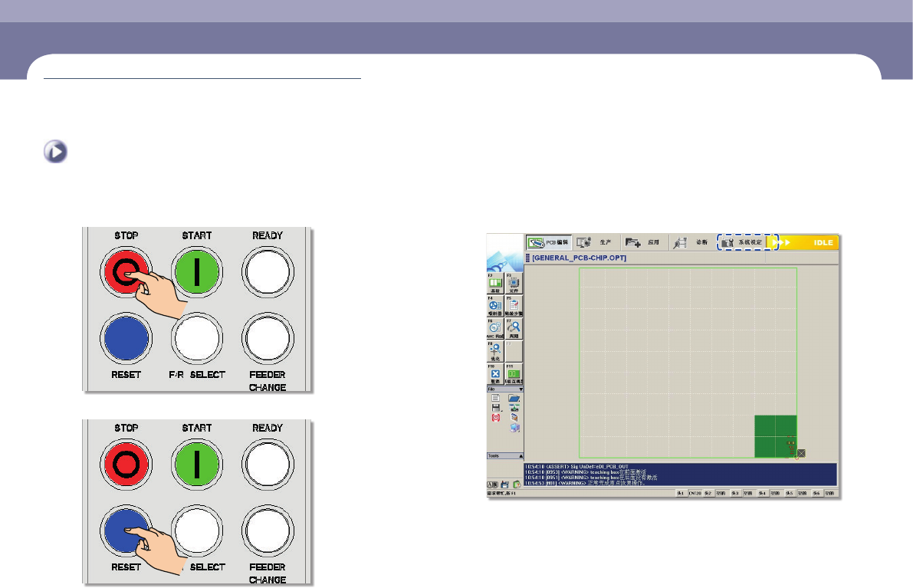This screenshot has height=588, width=913.
Task: Click the open folder icon in File panel
Action: coord(514,399)
